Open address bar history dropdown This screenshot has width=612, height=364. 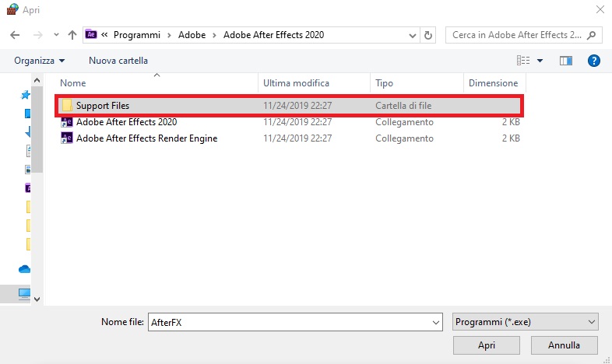(412, 36)
